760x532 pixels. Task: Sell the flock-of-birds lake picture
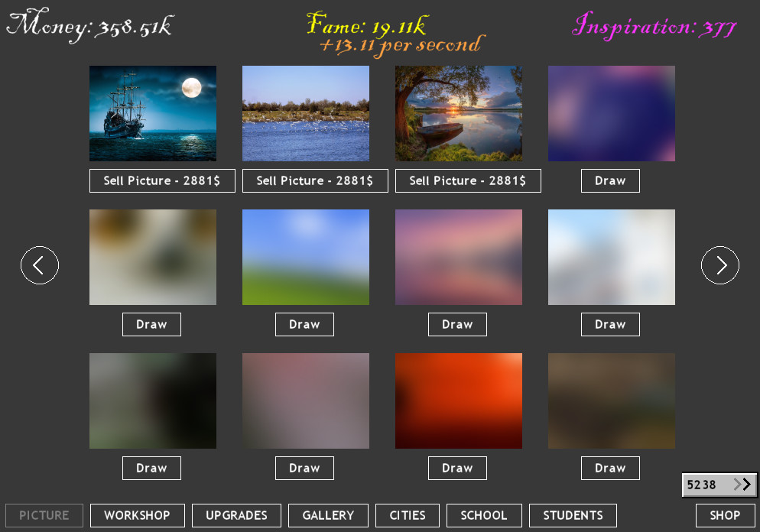click(x=315, y=180)
